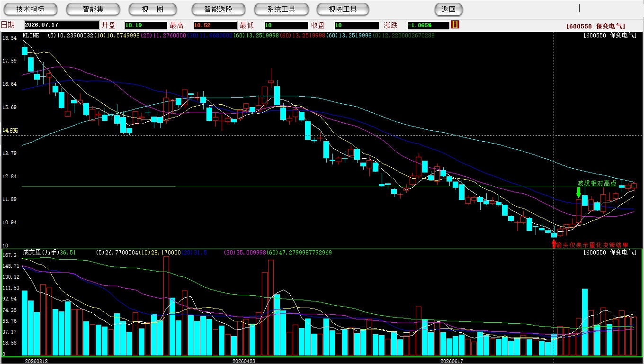Click the orange 日 period icon

point(455,25)
